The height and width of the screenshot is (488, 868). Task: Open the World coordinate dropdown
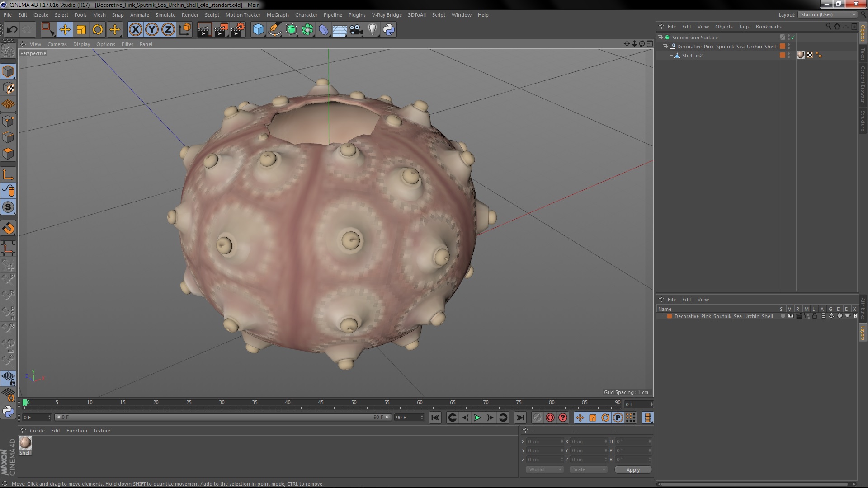544,469
